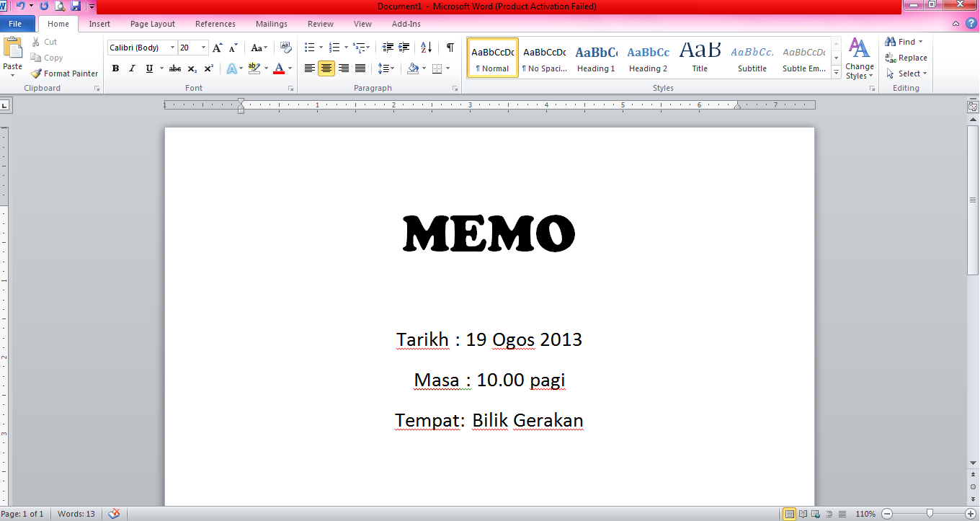This screenshot has width=980, height=521.
Task: Toggle Underline formatting
Action: click(x=148, y=68)
